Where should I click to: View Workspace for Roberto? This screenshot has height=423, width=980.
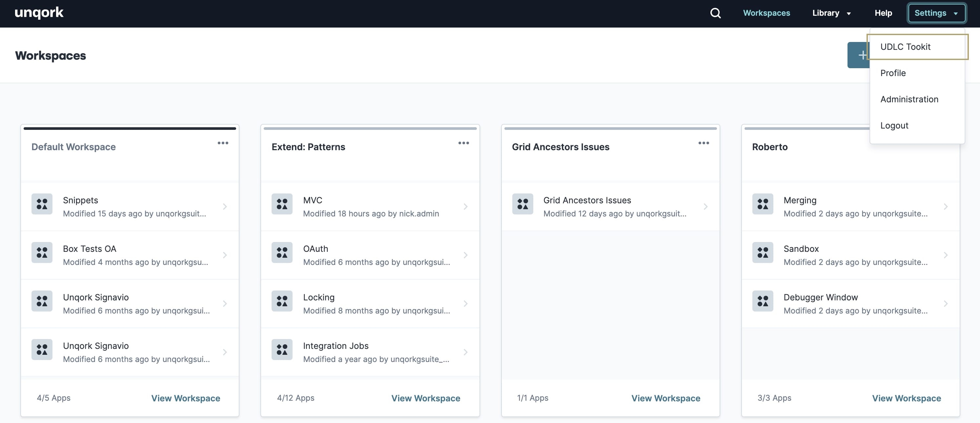pos(906,398)
